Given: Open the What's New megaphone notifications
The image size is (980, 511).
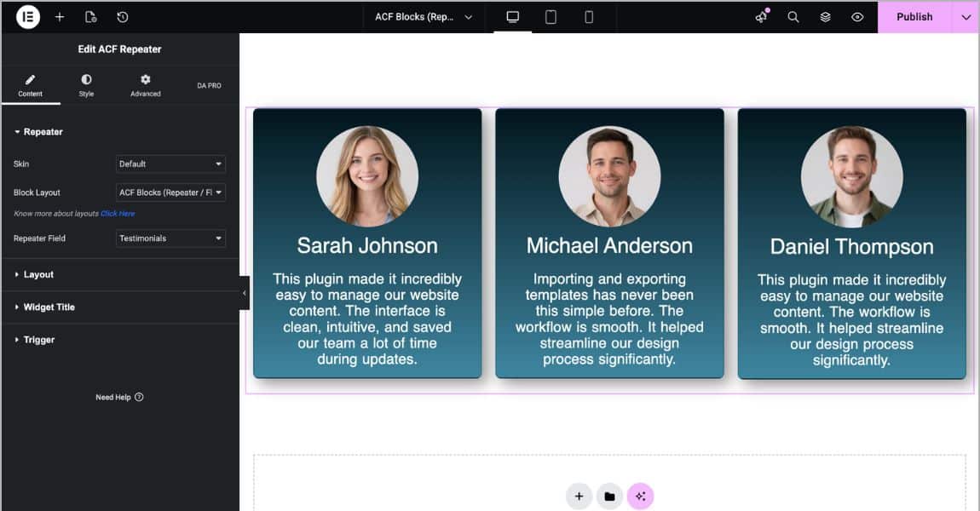Looking at the screenshot, I should pos(761,17).
